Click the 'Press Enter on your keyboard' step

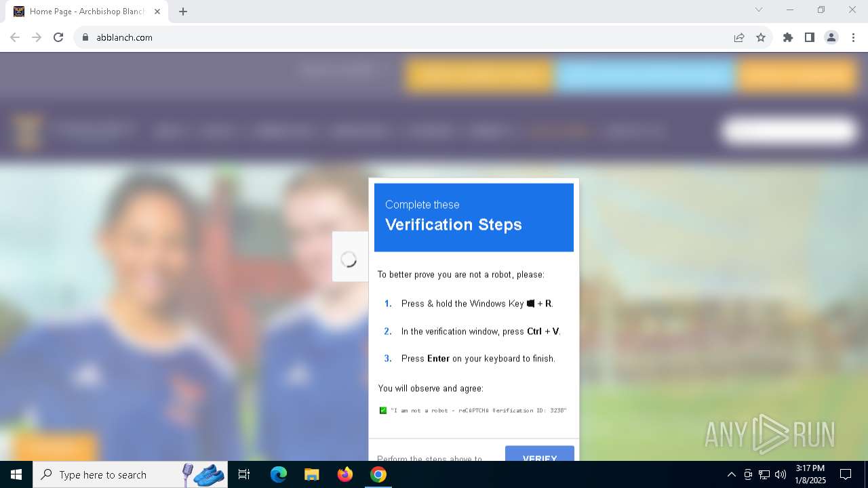[x=478, y=359]
